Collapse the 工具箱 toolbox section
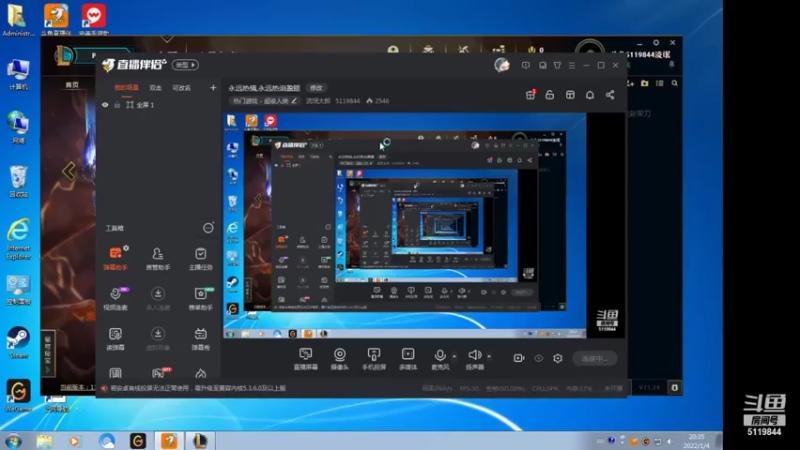 [x=208, y=228]
